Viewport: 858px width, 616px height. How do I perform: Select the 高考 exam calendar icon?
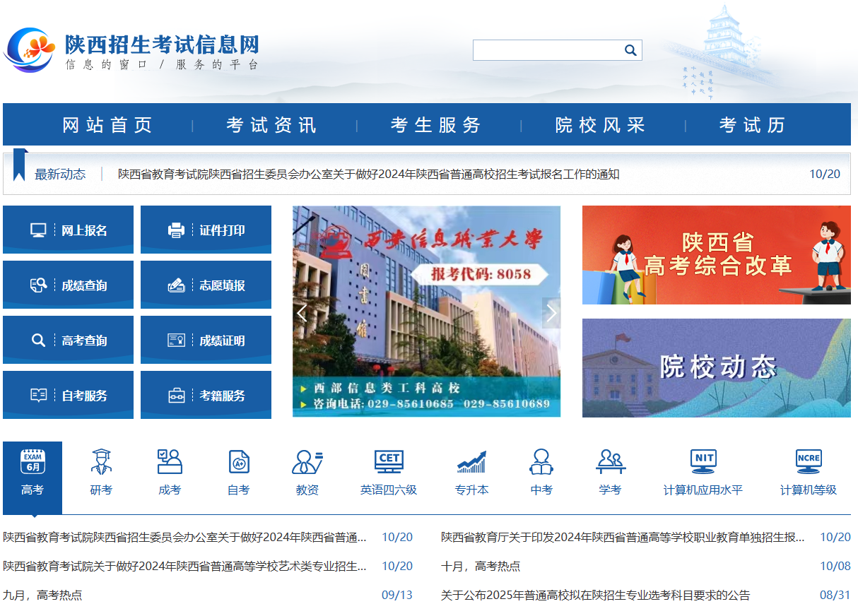point(33,461)
